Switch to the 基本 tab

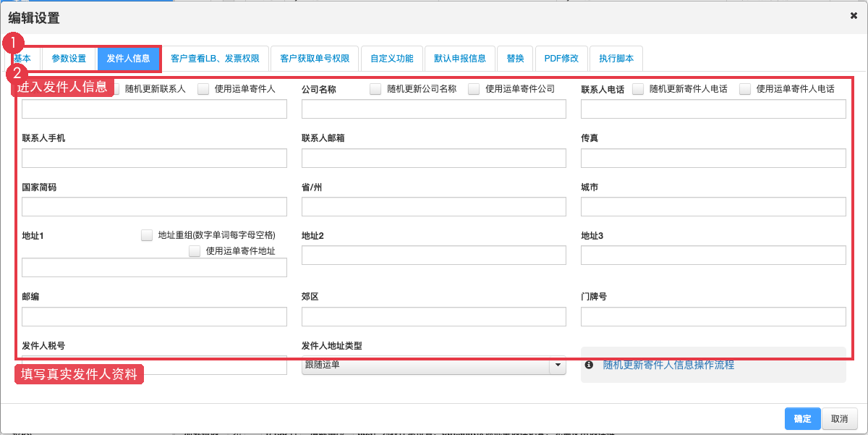pyautogui.click(x=22, y=59)
